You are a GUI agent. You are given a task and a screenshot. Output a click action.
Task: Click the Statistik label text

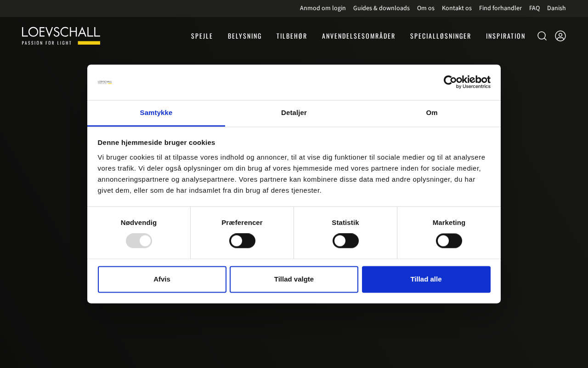(345, 223)
